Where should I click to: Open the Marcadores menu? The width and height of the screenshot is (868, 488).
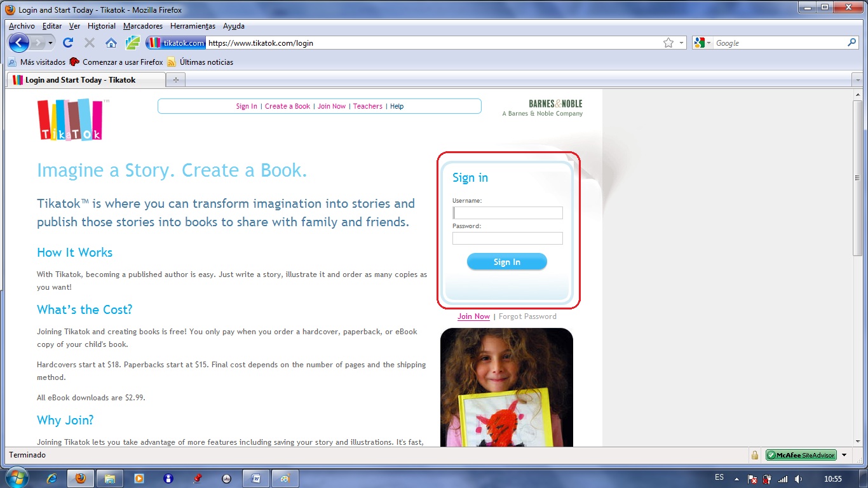point(143,26)
